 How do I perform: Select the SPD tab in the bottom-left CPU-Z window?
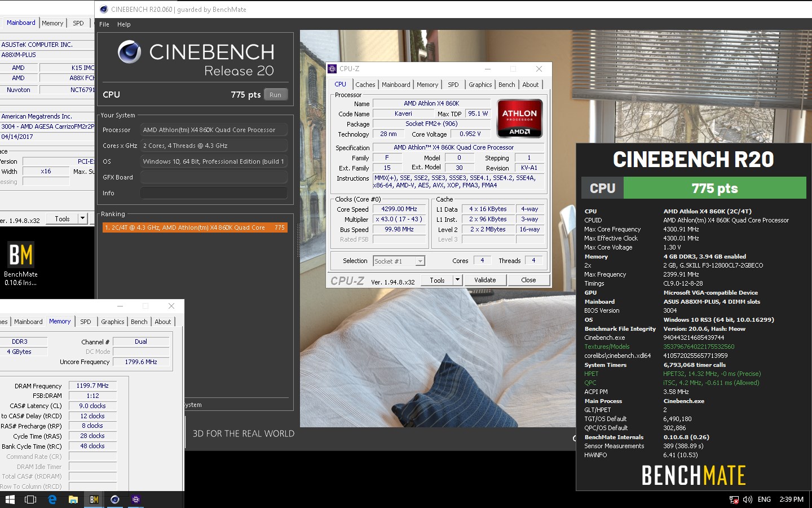(86, 322)
